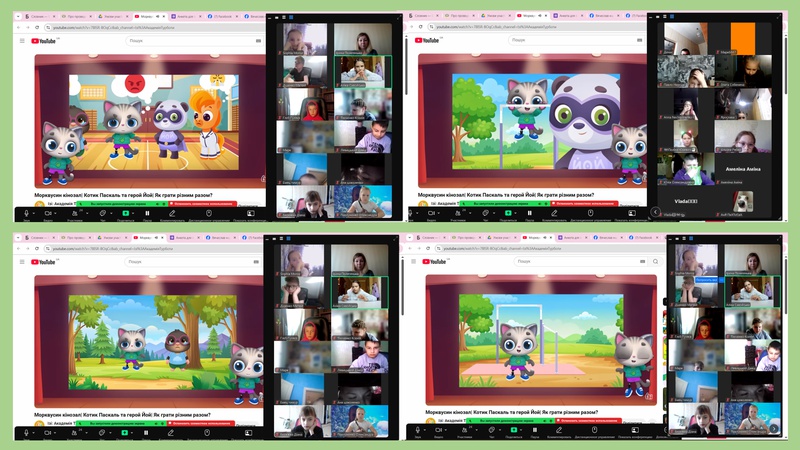Image resolution: width=800 pixels, height=450 pixels.
Task: Toggle Zoom video camera in top-right screenshot
Action: (431, 213)
